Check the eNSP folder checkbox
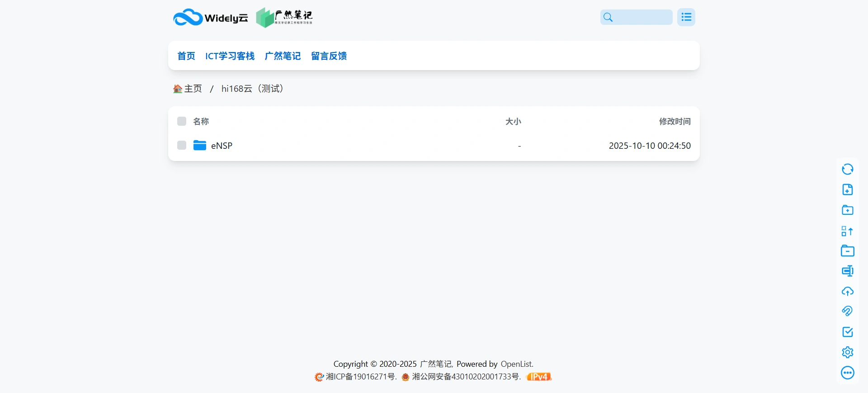The width and height of the screenshot is (868, 393). tap(182, 145)
